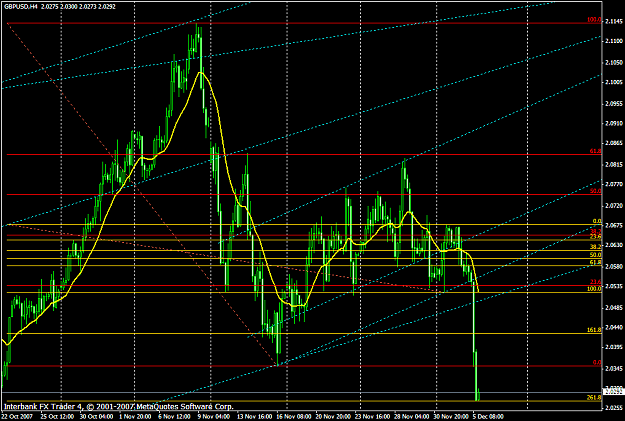This screenshot has width=625, height=421.
Task: Click the 25 Oct 12:00 time label
Action: (57, 416)
